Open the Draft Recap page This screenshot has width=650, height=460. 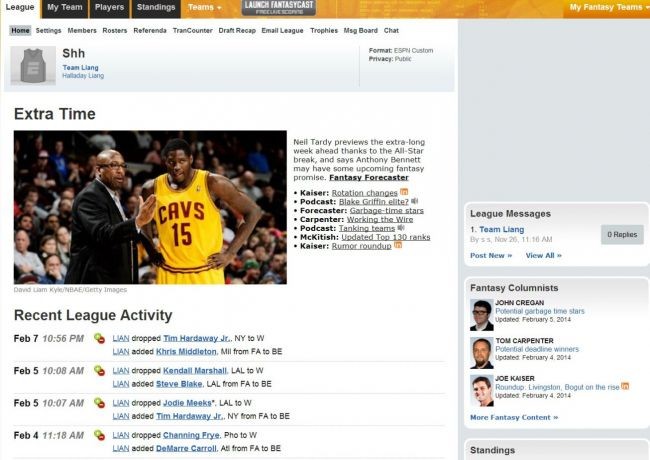click(237, 30)
